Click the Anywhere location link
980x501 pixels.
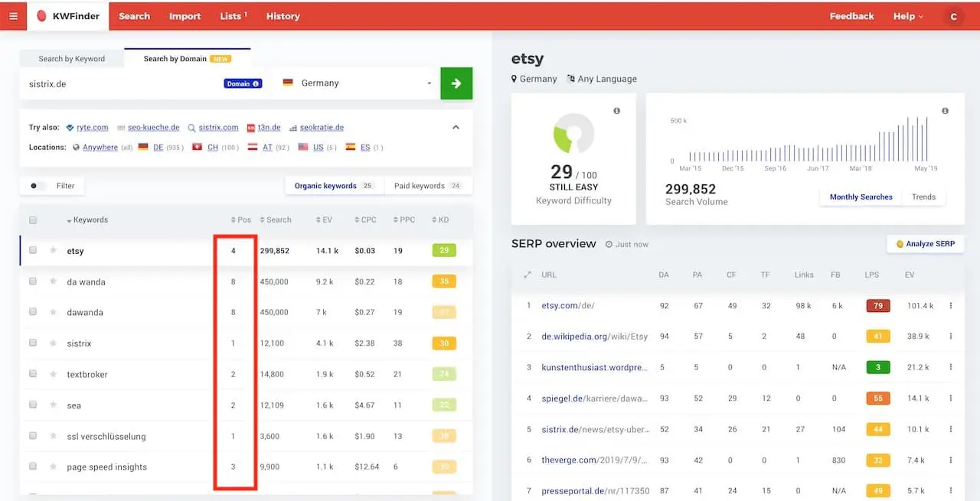tap(100, 147)
